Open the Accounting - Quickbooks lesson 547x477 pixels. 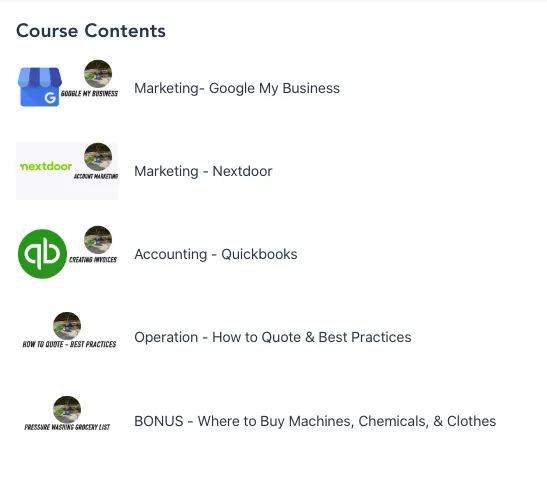point(216,254)
